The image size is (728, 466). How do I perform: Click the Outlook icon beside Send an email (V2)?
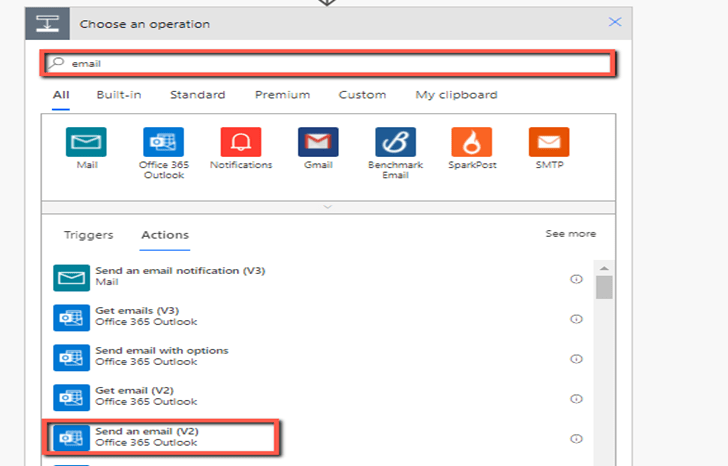click(x=72, y=438)
